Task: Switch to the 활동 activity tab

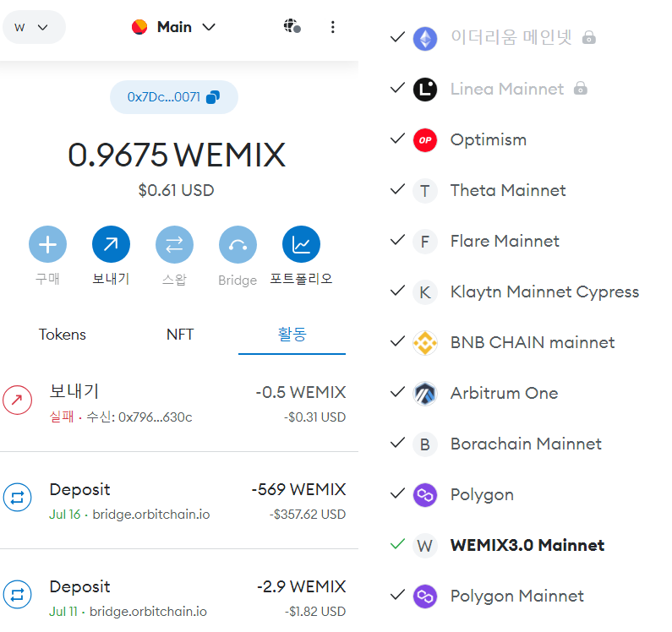Action: (x=292, y=335)
